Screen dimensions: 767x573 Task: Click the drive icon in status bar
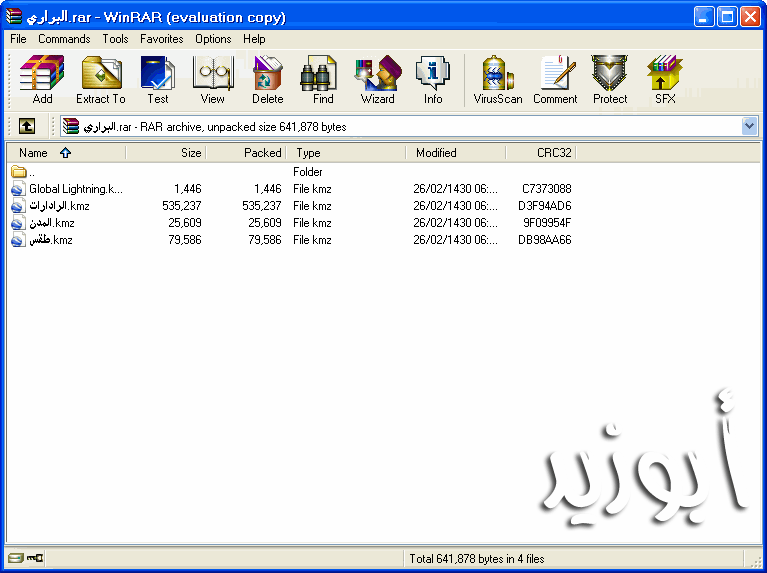16,558
